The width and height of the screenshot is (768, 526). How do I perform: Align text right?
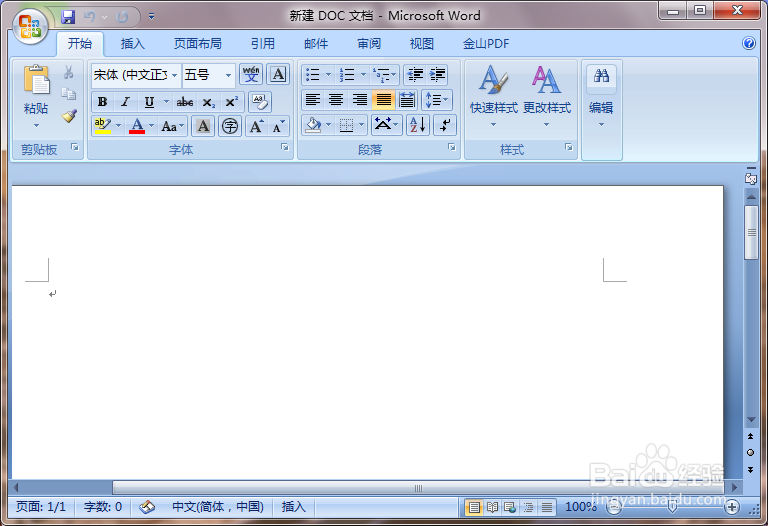[360, 100]
